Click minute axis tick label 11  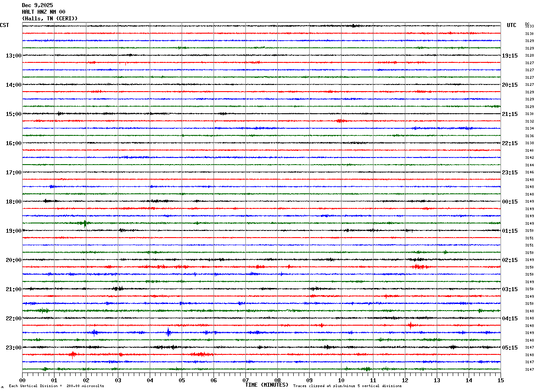click(x=373, y=380)
